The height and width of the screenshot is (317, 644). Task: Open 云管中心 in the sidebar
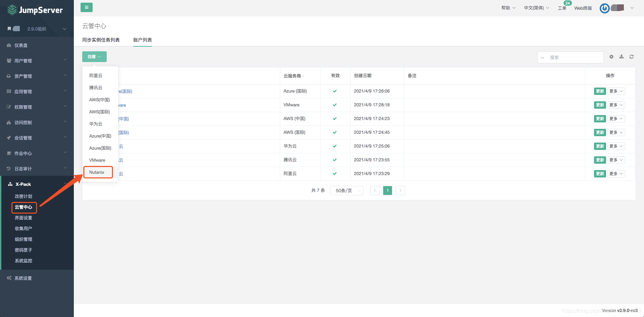tap(23, 207)
